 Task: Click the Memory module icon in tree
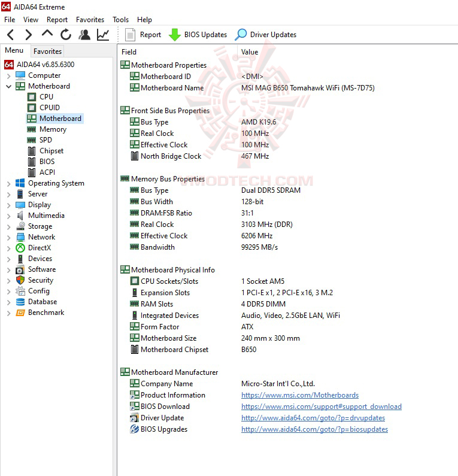(32, 129)
